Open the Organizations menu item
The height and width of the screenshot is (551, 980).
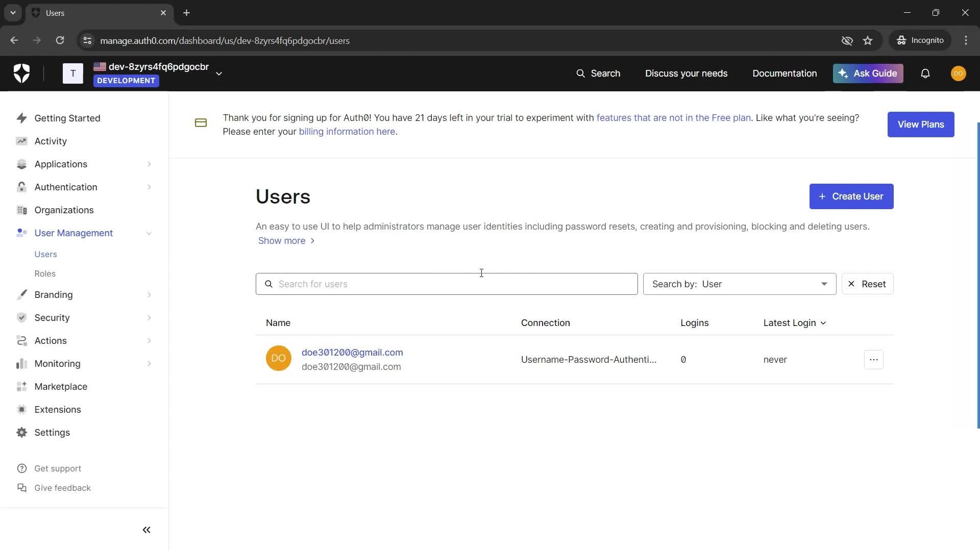[x=64, y=210]
